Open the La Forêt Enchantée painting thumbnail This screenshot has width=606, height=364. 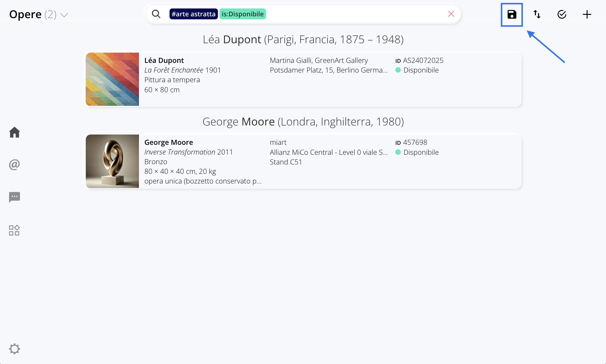pos(112,79)
